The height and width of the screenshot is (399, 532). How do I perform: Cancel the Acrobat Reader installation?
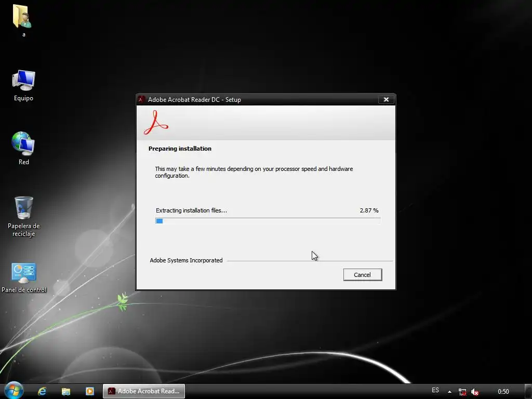[362, 275]
